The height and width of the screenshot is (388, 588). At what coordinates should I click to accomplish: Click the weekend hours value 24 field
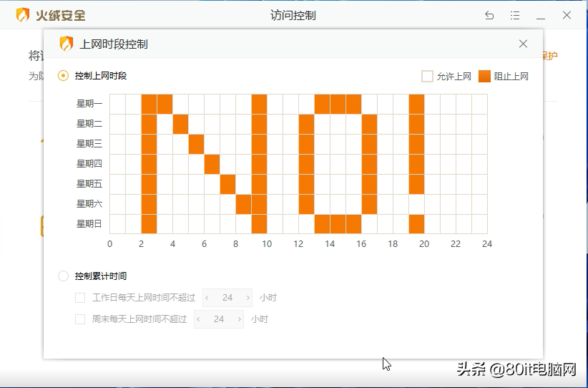click(219, 319)
